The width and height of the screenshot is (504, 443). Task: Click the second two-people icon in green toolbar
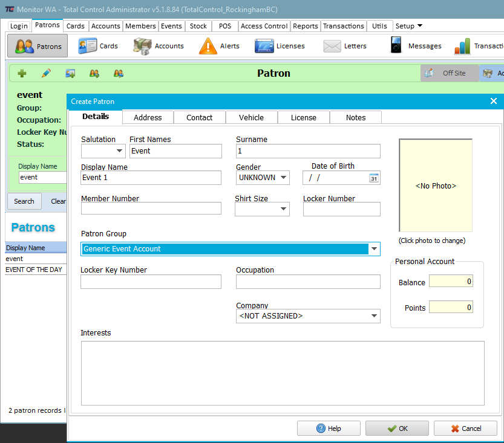pos(119,74)
